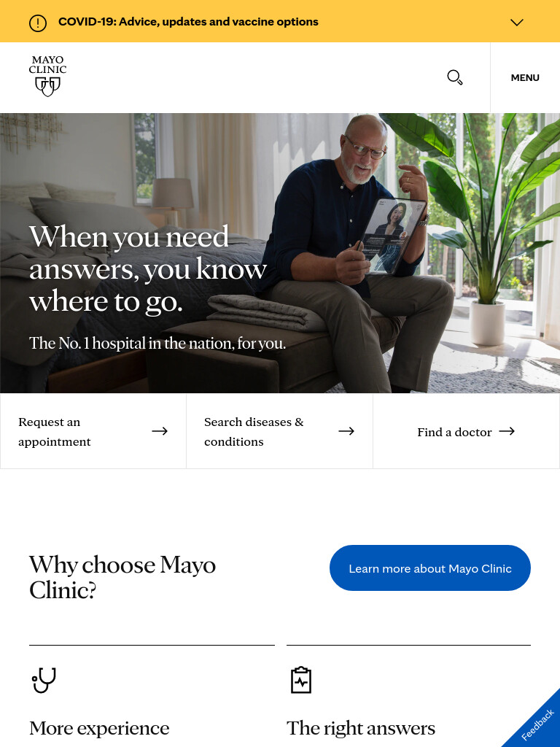The image size is (560, 747).
Task: Click the More experience heading
Action: pyautogui.click(x=99, y=729)
